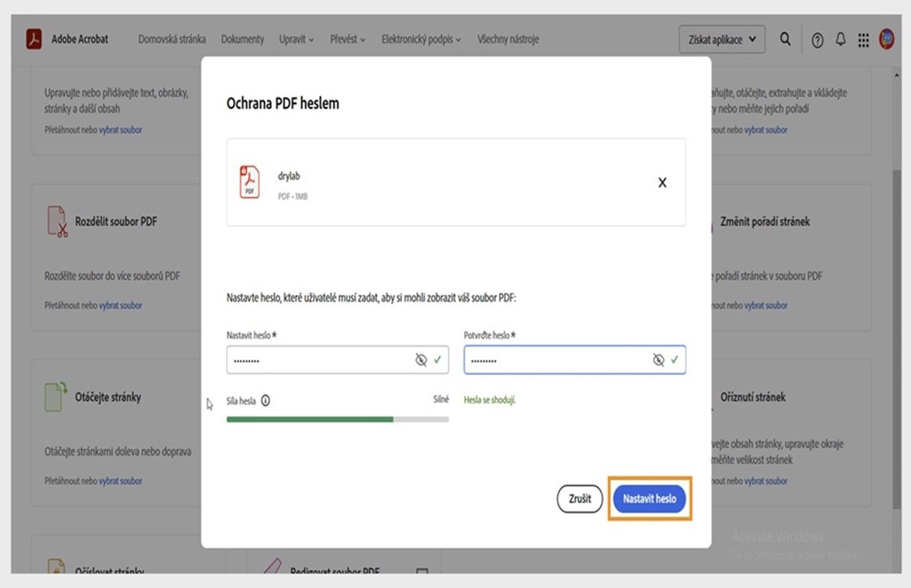Show password in Potvrďte heslo field
This screenshot has height=588, width=911.
coord(657,360)
